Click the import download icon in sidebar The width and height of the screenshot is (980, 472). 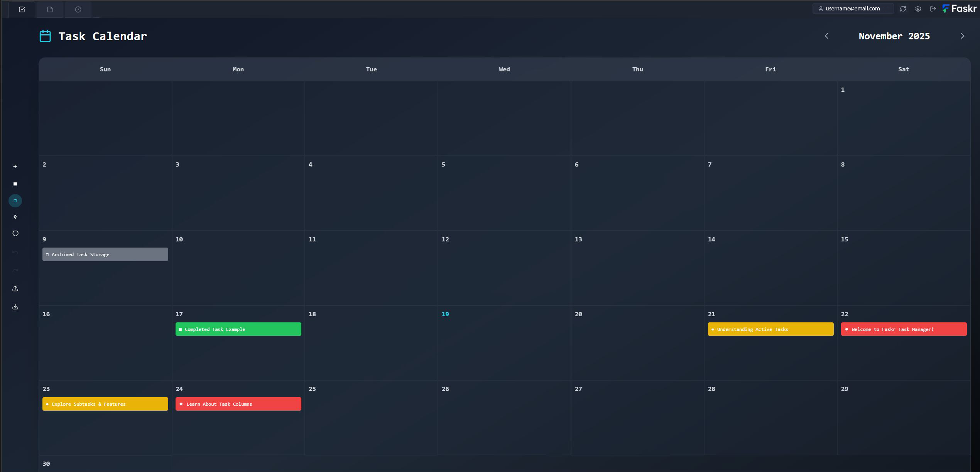(x=15, y=306)
